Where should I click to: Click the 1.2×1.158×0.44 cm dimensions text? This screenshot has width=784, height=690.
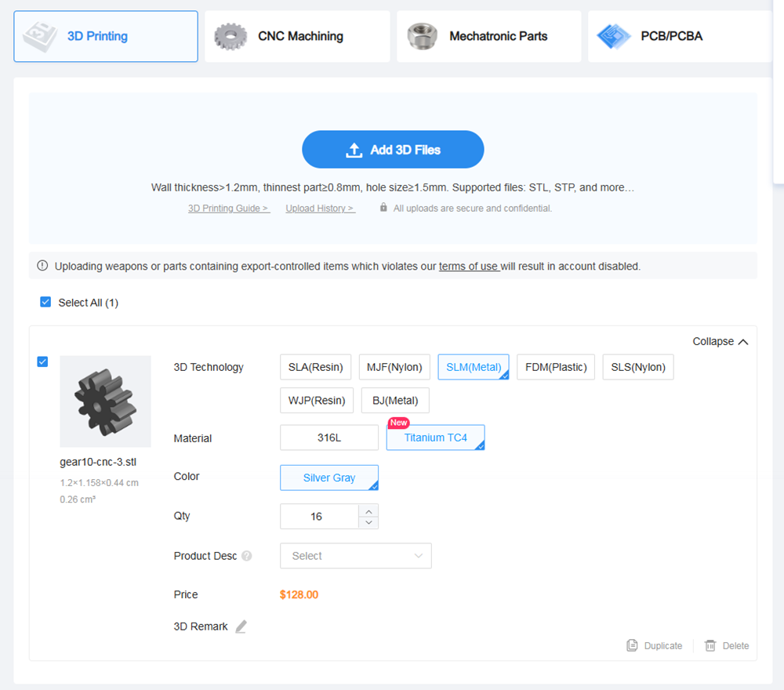99,482
